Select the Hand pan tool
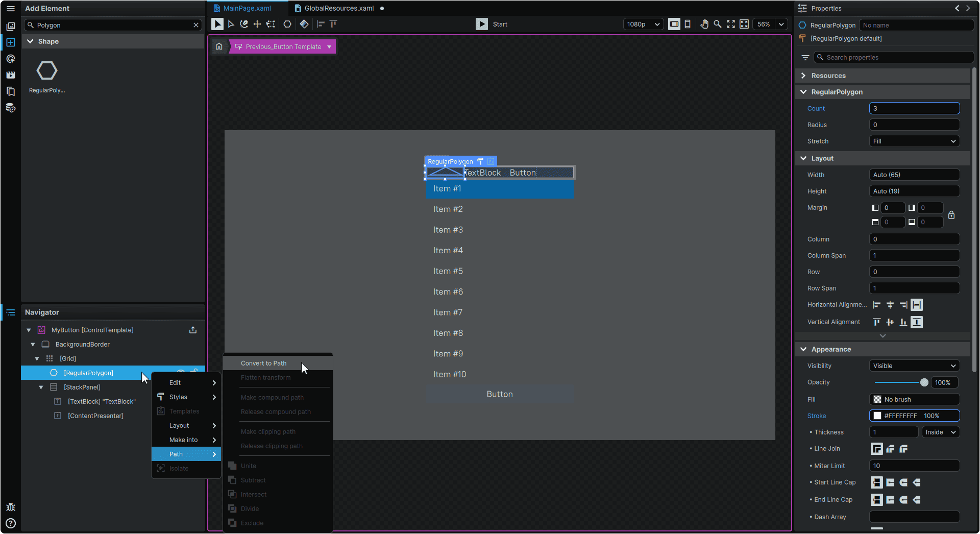The height and width of the screenshot is (534, 980). click(x=704, y=24)
